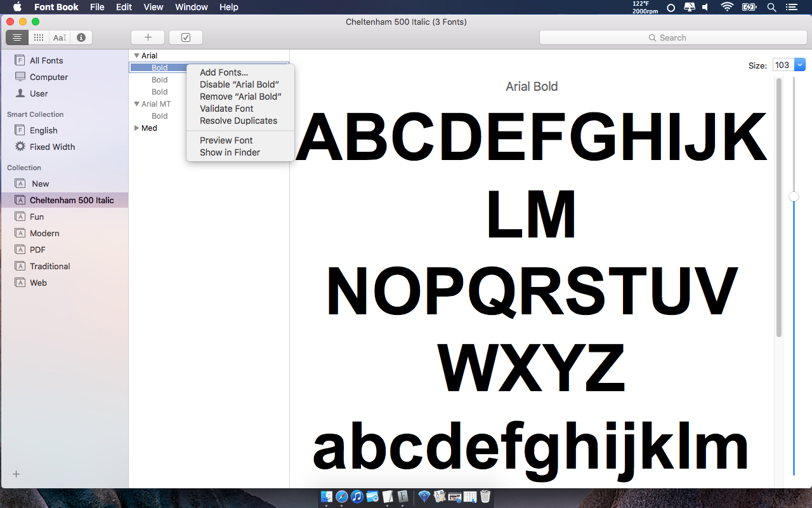This screenshot has height=508, width=812.
Task: Expand the Med family disclosure triangle
Action: click(x=136, y=128)
